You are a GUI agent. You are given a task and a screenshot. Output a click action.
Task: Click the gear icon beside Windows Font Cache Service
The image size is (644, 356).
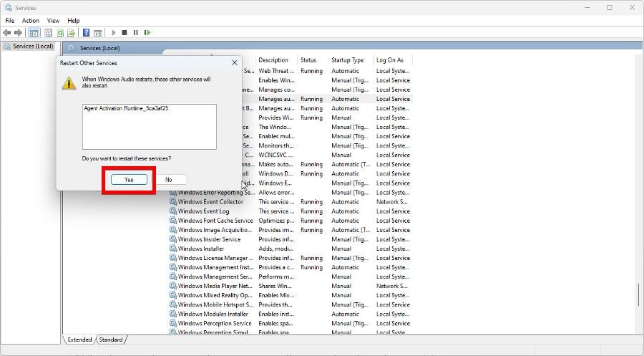(173, 221)
